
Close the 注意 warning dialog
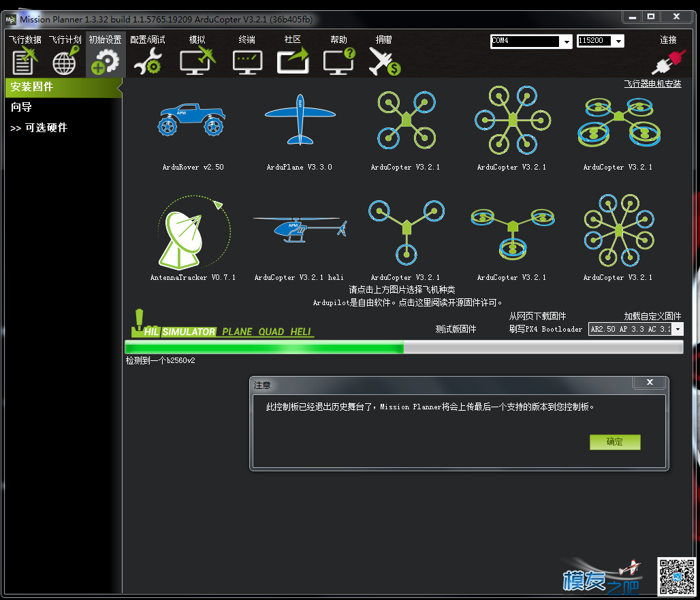click(x=650, y=383)
